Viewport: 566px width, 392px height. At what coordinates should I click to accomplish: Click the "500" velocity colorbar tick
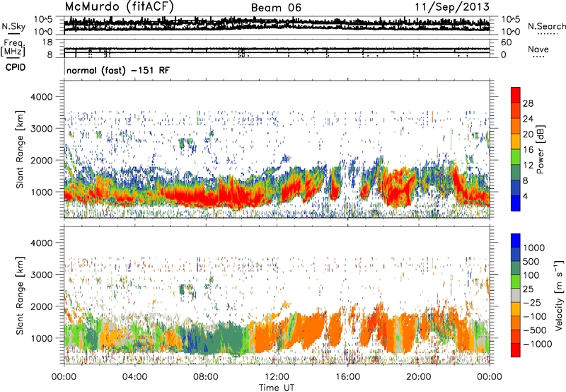[531, 261]
